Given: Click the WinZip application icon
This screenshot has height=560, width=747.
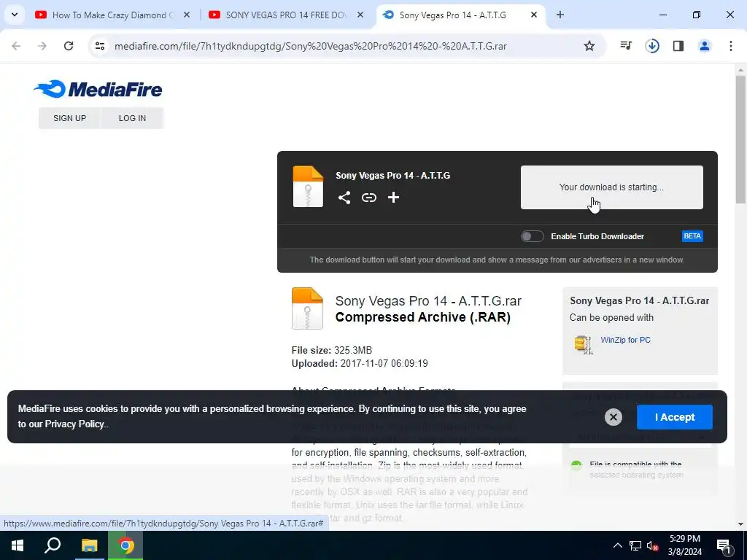Looking at the screenshot, I should (583, 344).
